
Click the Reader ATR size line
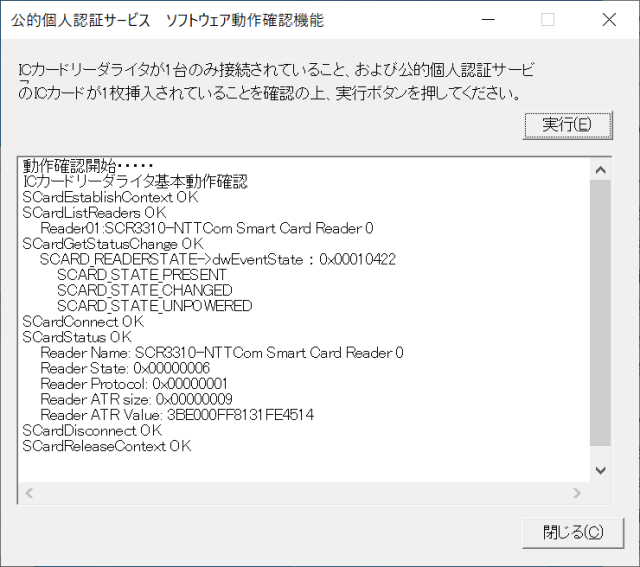(x=137, y=399)
